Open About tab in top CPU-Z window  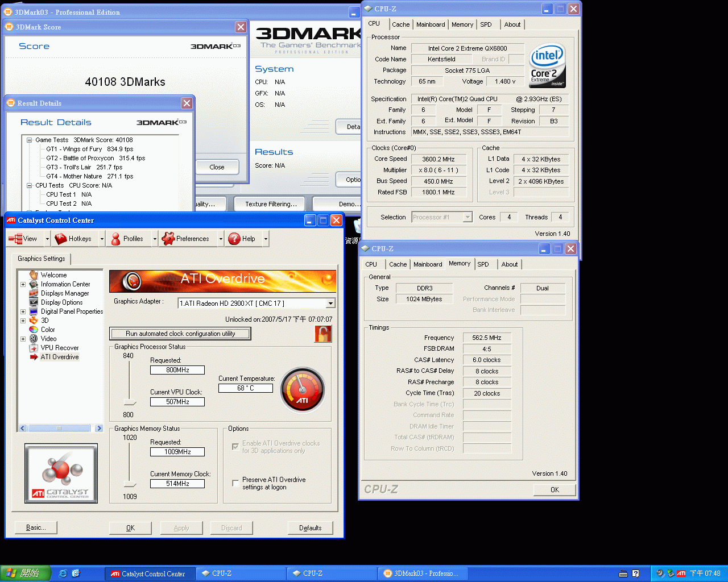pyautogui.click(x=512, y=24)
